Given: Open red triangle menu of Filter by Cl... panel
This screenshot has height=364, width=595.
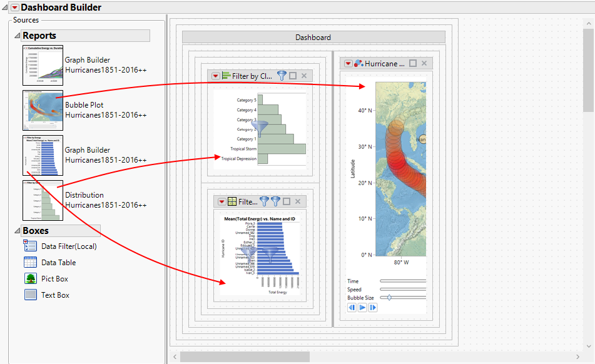Looking at the screenshot, I should 215,76.
